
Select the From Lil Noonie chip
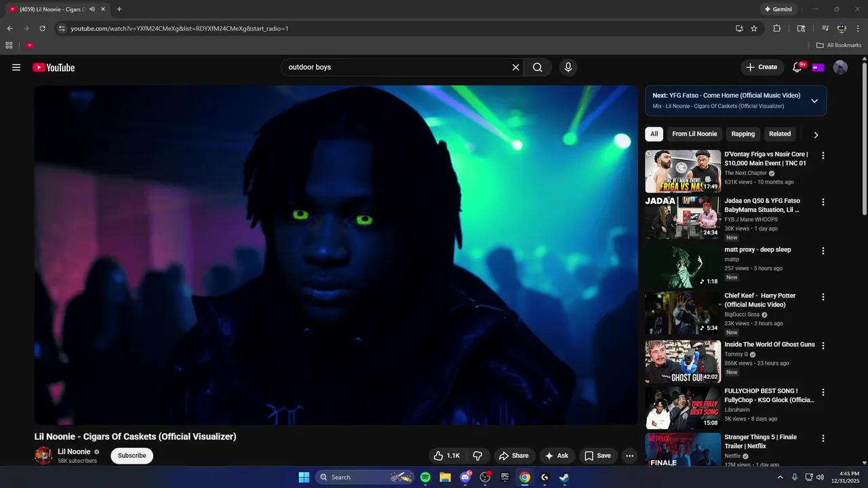coord(694,134)
